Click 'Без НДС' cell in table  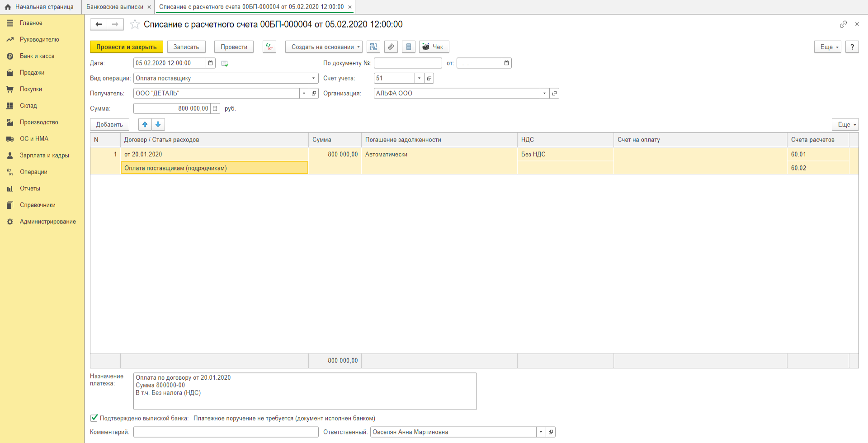(565, 155)
